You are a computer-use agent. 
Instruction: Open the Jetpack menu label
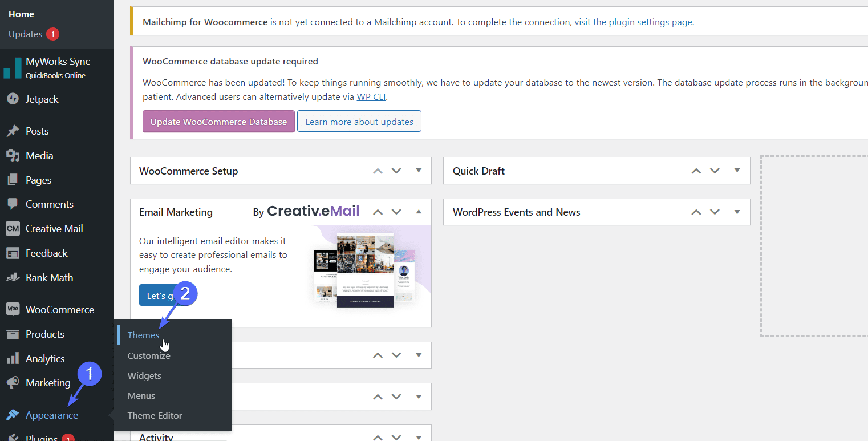click(42, 99)
